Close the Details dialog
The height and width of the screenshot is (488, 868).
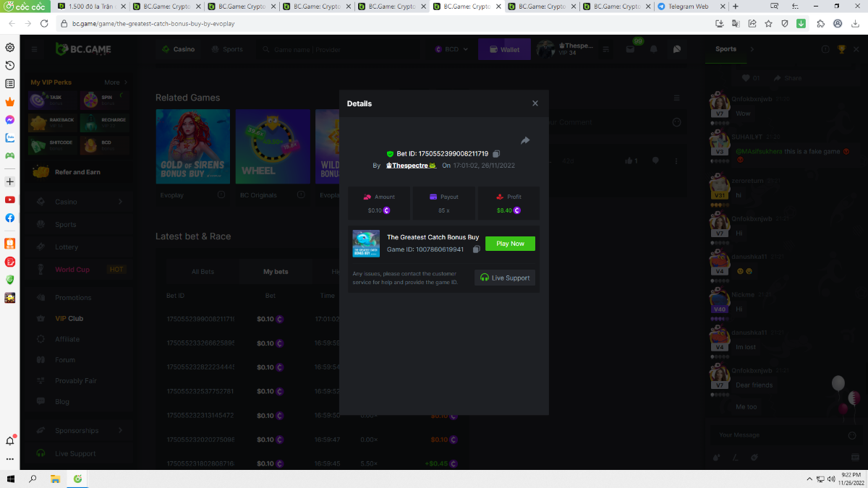pos(535,103)
